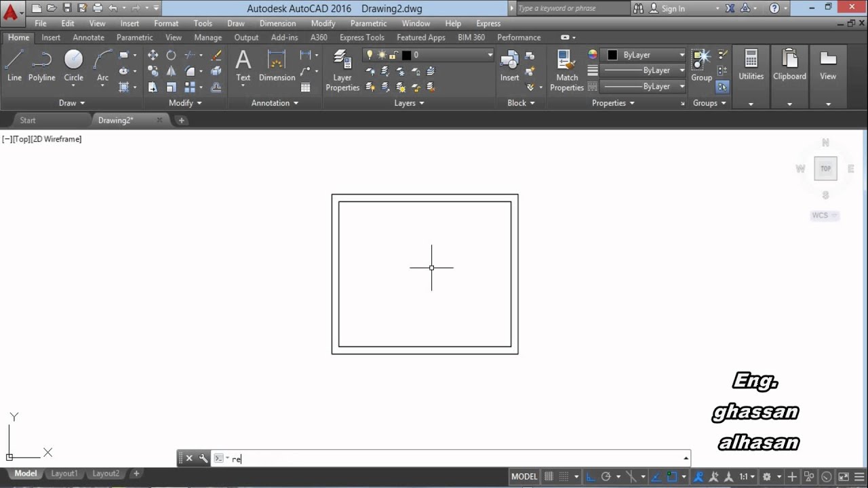Select the Trim tool icon

click(x=190, y=56)
